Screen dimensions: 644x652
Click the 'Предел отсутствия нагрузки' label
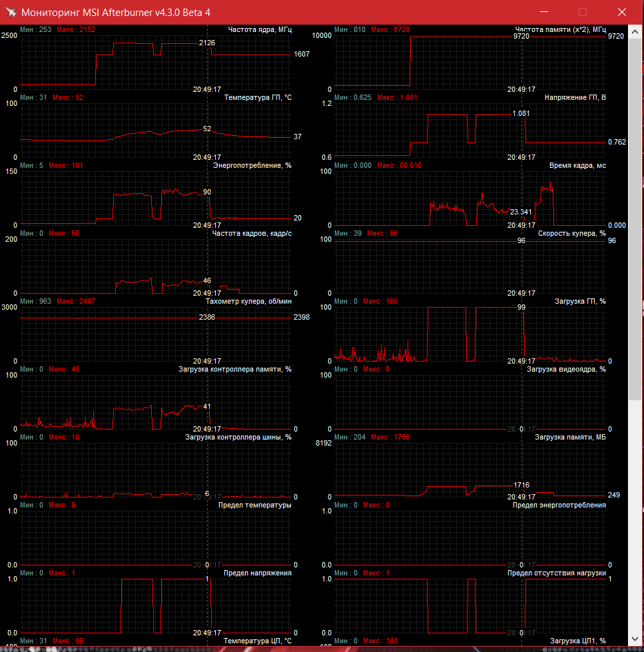[556, 573]
